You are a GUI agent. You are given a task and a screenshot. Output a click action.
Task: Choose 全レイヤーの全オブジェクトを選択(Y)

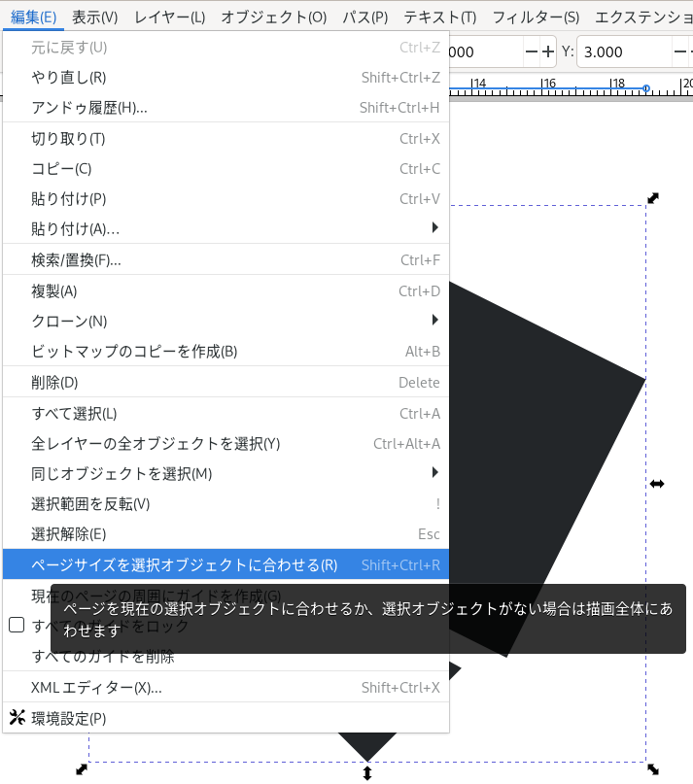225,444
